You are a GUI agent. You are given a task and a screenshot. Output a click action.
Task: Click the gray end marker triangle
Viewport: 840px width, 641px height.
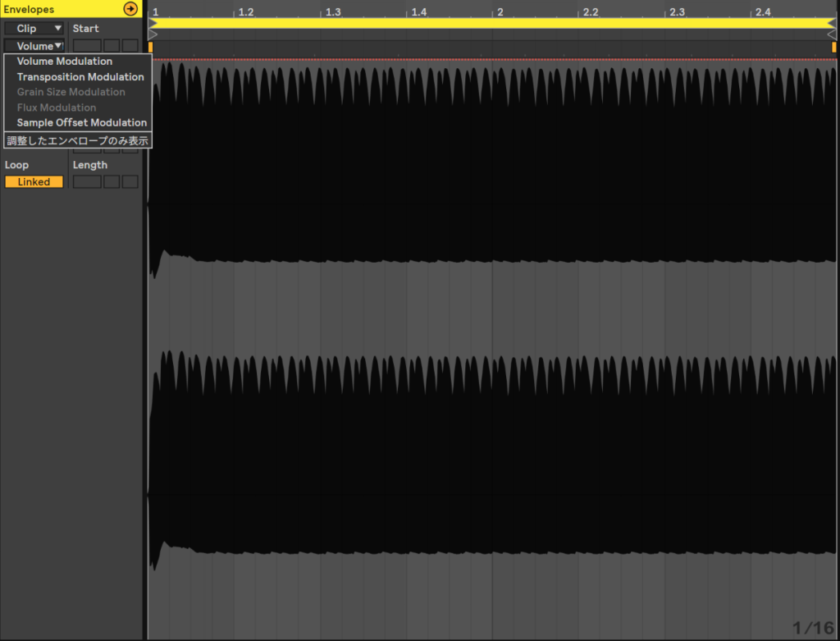(832, 34)
